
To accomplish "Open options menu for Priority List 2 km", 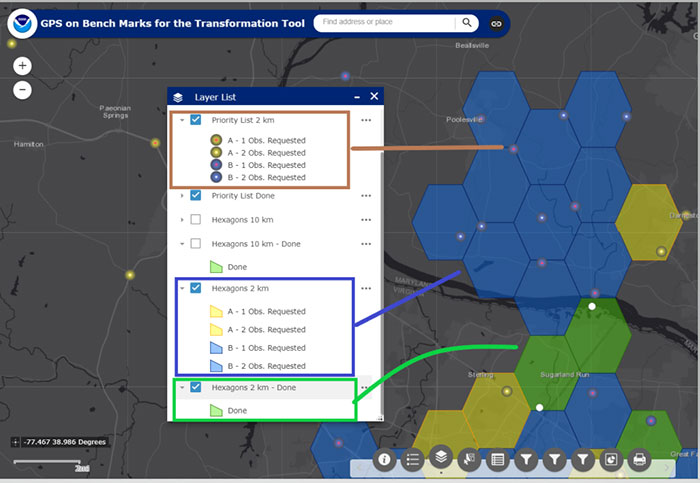I will (x=366, y=120).
